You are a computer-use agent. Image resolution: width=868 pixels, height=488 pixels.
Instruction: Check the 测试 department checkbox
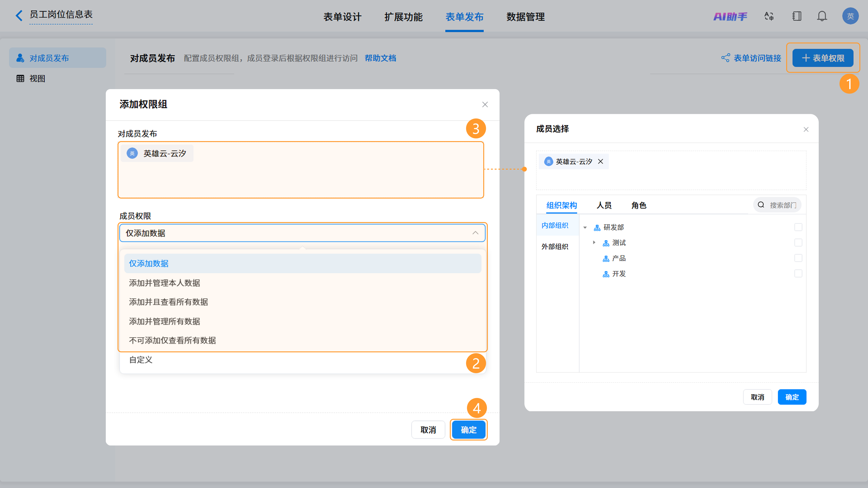(798, 243)
